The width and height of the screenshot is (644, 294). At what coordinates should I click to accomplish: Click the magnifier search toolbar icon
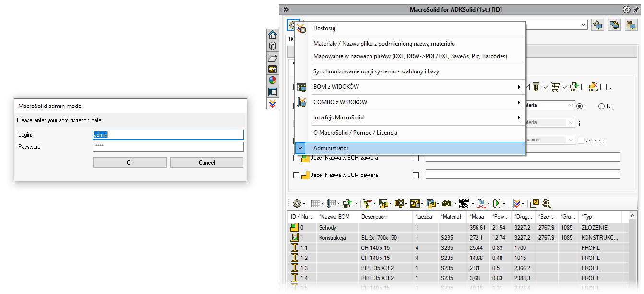coord(546,203)
